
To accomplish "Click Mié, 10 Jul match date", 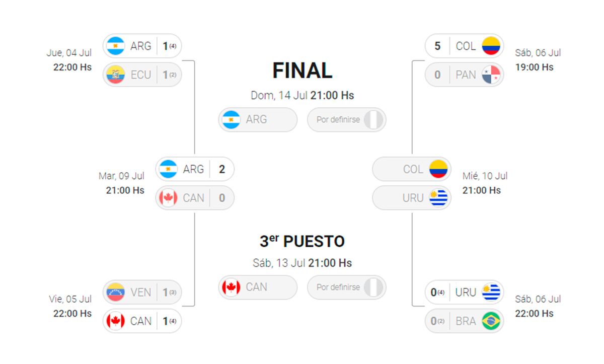I will pyautogui.click(x=485, y=176).
